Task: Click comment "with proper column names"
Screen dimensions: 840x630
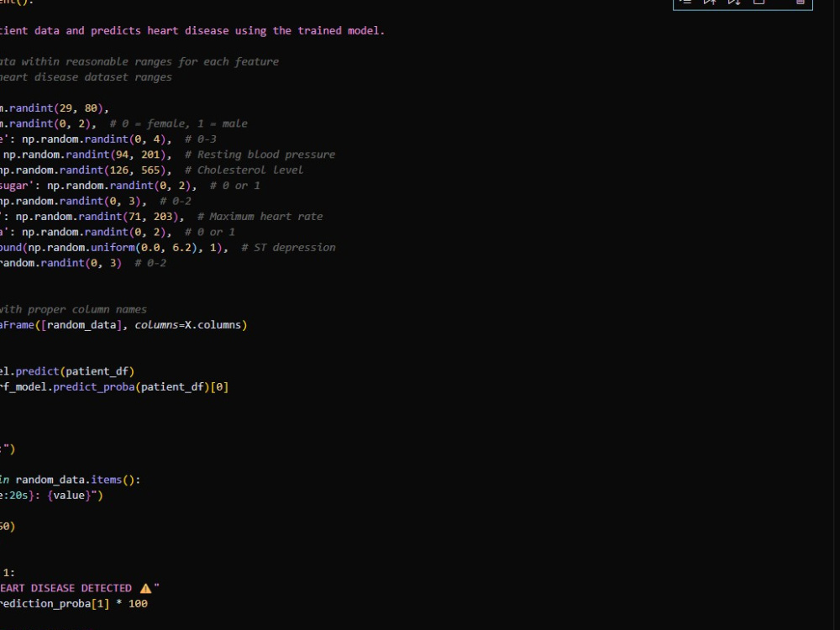Action: 73,310
